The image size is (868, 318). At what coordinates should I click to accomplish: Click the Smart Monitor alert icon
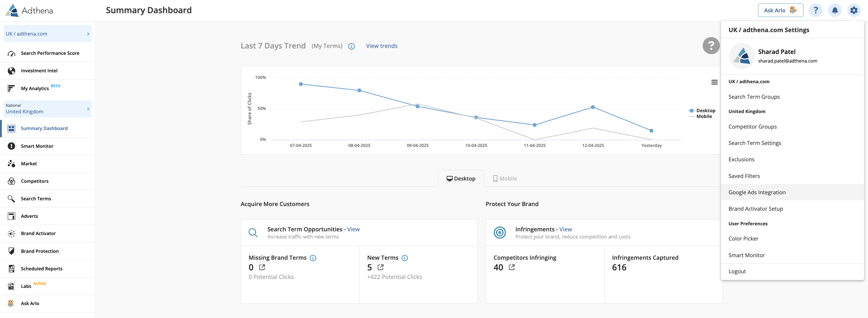tap(11, 146)
